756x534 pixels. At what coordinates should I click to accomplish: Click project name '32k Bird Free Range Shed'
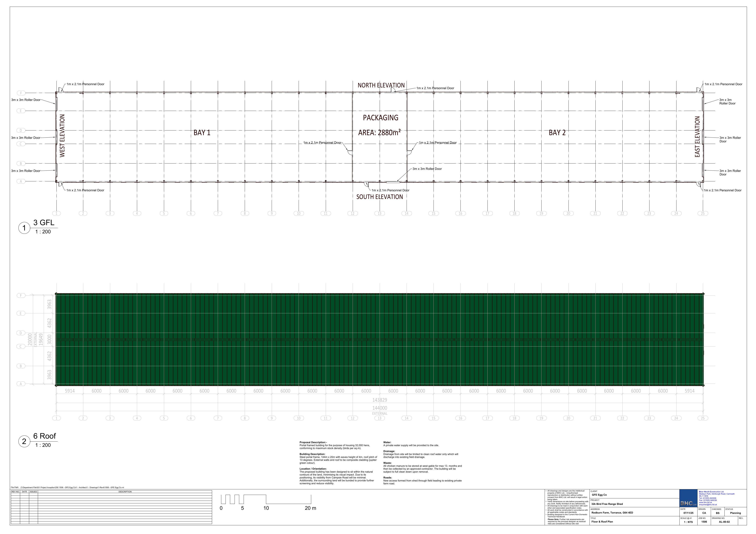click(x=607, y=504)
